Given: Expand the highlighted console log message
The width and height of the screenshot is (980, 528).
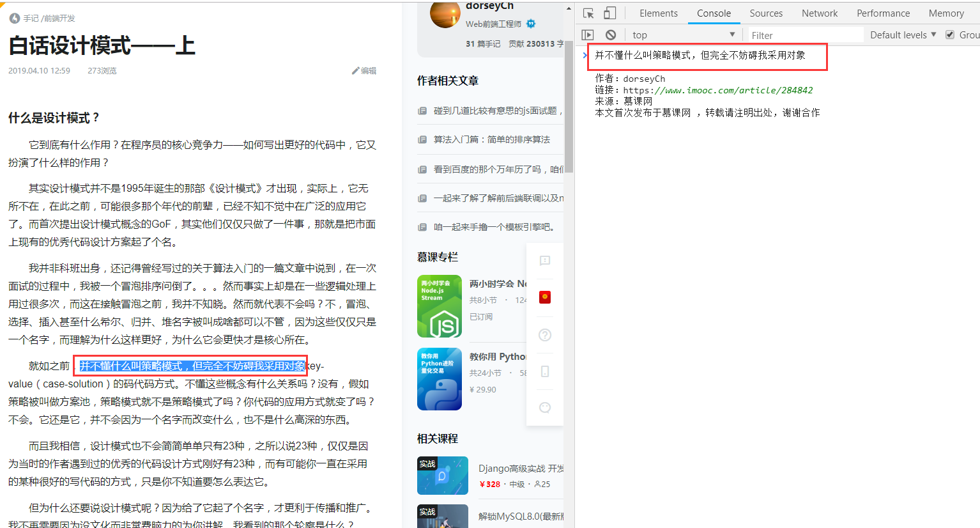Looking at the screenshot, I should pos(585,55).
